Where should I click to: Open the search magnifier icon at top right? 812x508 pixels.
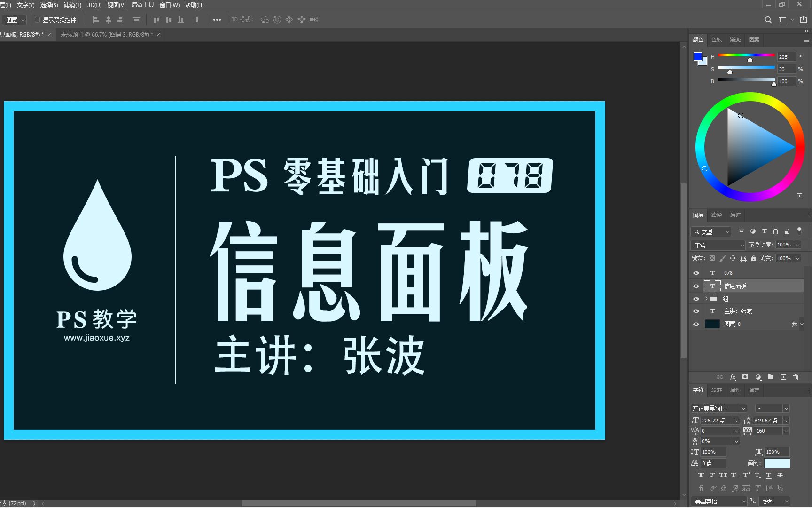(x=768, y=20)
